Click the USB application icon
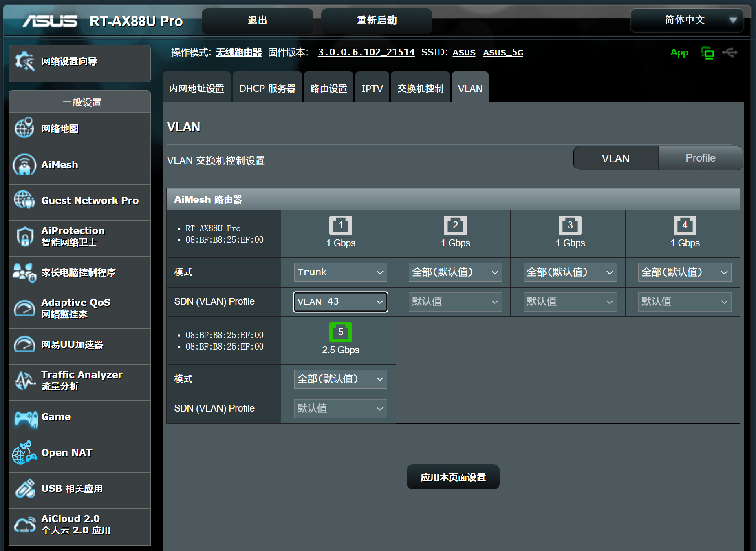Viewport: 756px width, 551px height. [x=25, y=488]
